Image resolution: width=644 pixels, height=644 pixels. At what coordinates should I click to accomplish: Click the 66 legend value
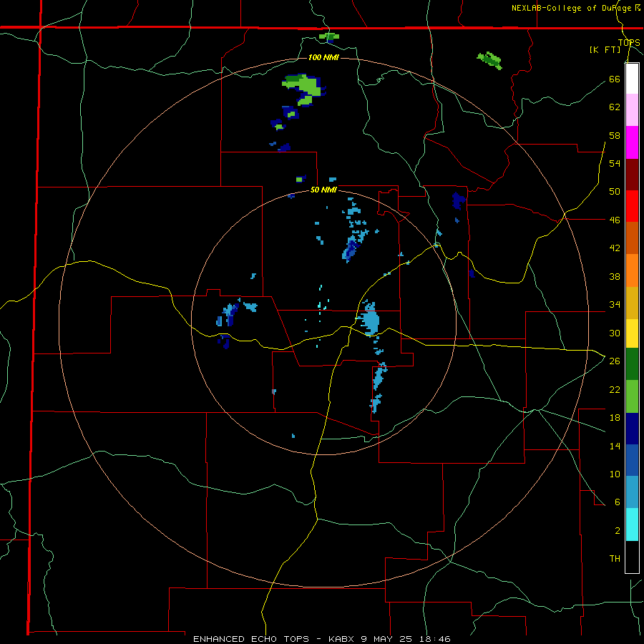point(615,79)
